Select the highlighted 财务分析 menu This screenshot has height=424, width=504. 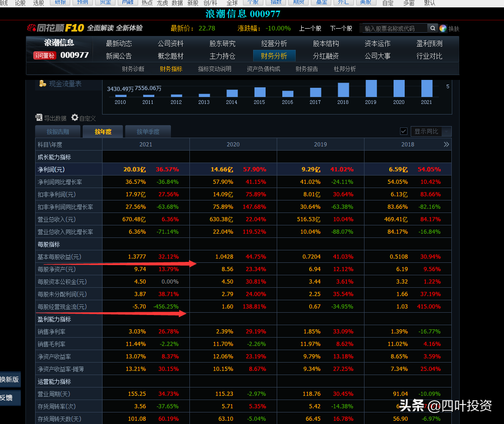point(274,56)
